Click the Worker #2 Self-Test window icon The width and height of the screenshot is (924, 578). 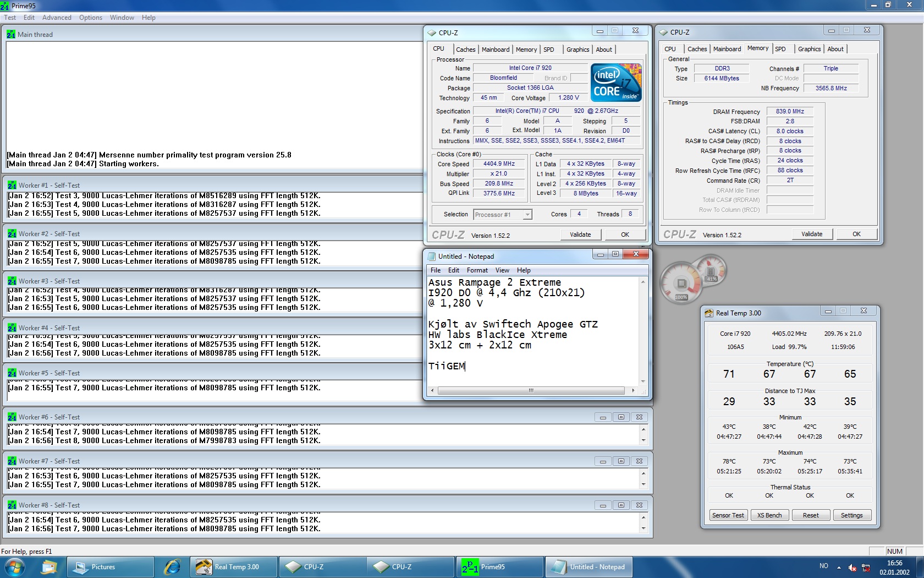(12, 234)
